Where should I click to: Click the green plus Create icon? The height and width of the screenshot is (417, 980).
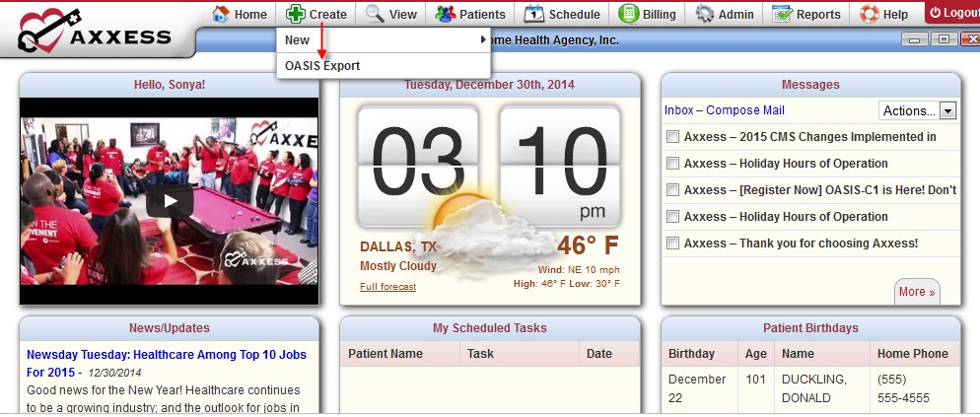tap(295, 14)
